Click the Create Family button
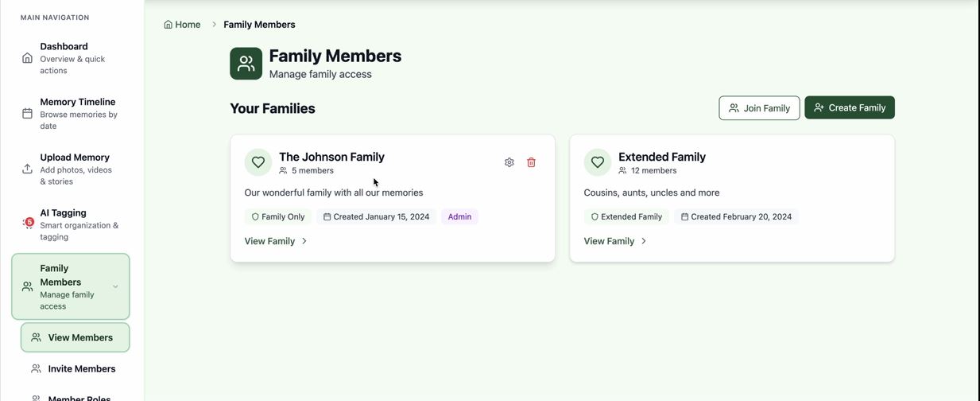Screen dimensions: 980x401 pos(849,108)
